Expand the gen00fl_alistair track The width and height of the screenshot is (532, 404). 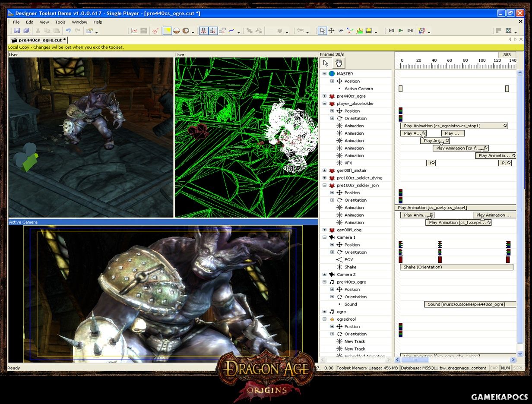324,170
